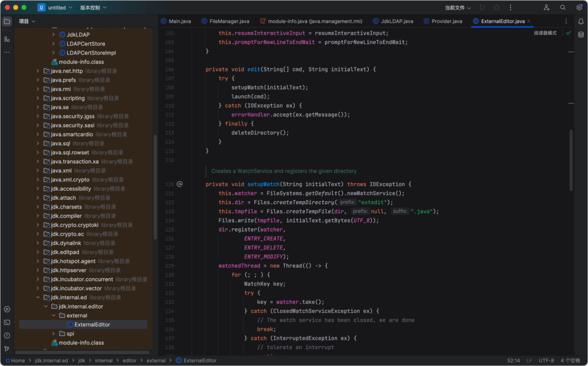Image resolution: width=588 pixels, height=366 pixels.
Task: Open the Terminal tool window
Action: (x=7, y=322)
